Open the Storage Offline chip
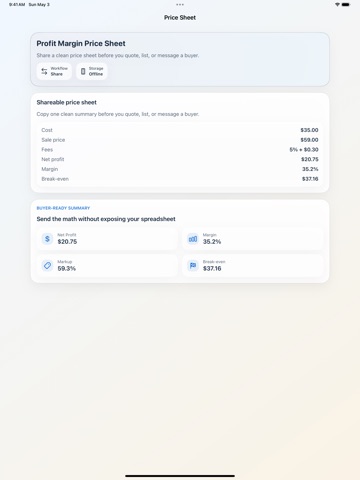This screenshot has height=480, width=360. [x=92, y=71]
